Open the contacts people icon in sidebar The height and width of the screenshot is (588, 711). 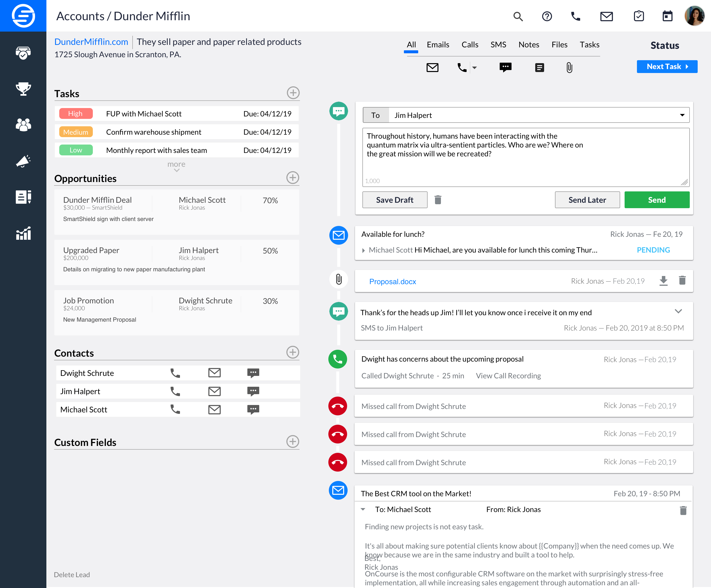click(x=23, y=125)
